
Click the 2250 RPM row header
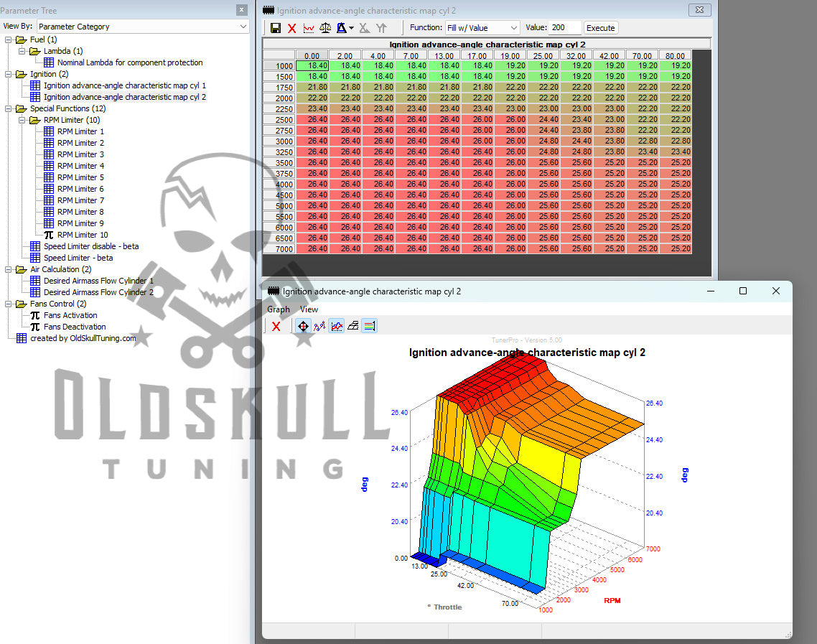[279, 109]
